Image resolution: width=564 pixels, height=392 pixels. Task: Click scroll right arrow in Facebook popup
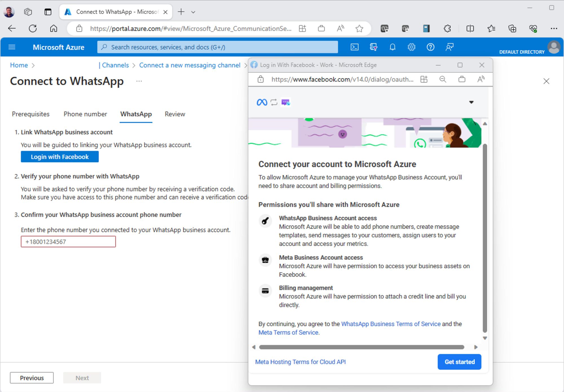tap(476, 347)
